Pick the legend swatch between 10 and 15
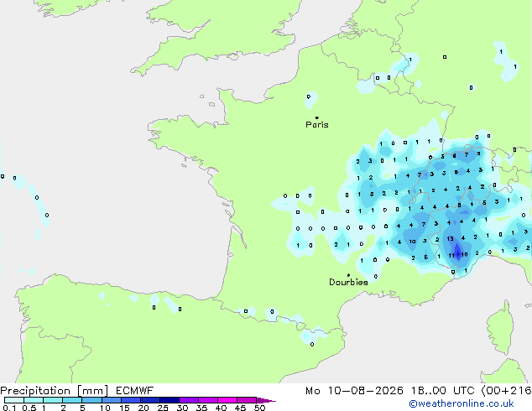 point(112,400)
